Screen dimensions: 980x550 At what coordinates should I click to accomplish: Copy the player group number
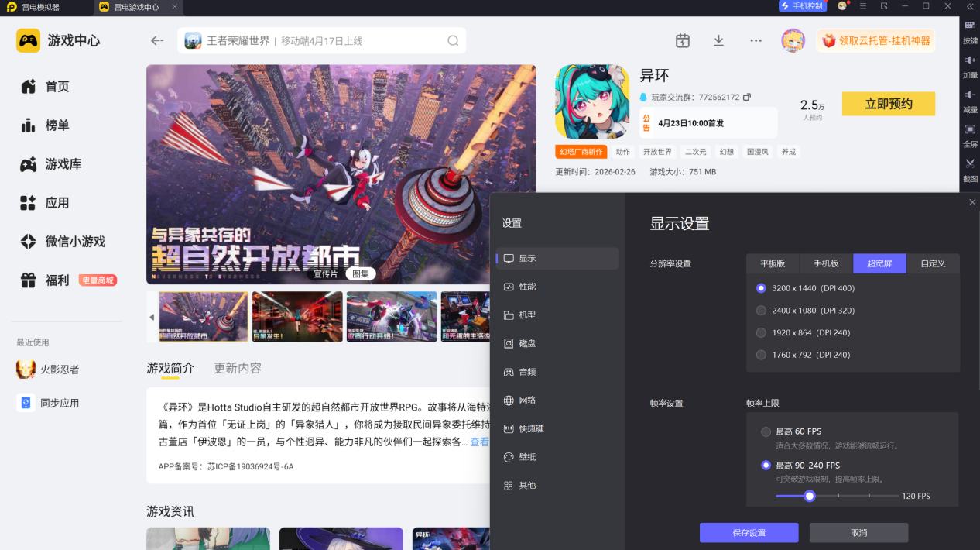point(747,97)
